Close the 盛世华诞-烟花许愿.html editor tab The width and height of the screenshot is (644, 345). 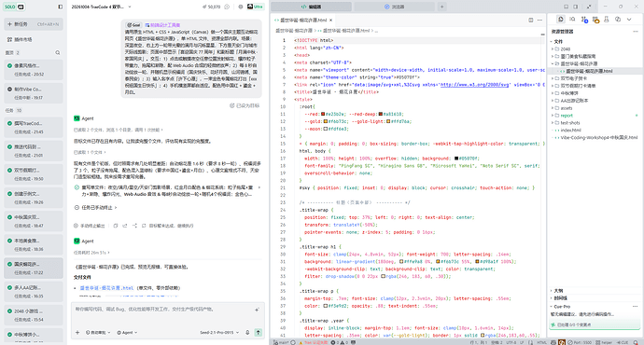click(331, 21)
